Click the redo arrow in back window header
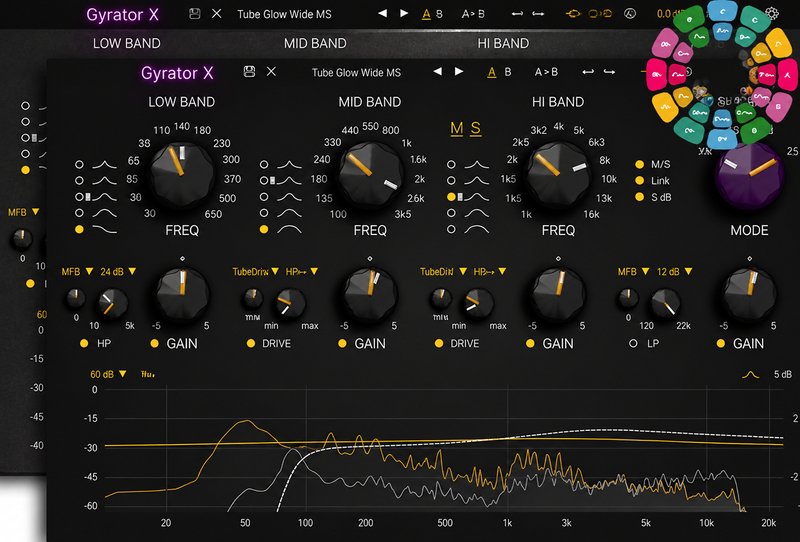 click(x=538, y=14)
